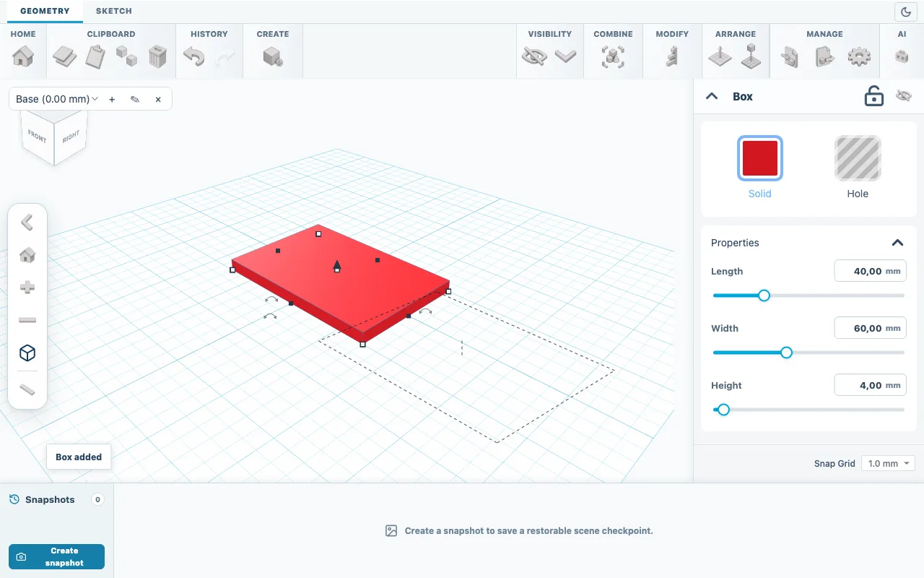The image size is (924, 578).
Task: Edit the workplane with pencil button
Action: 135,99
